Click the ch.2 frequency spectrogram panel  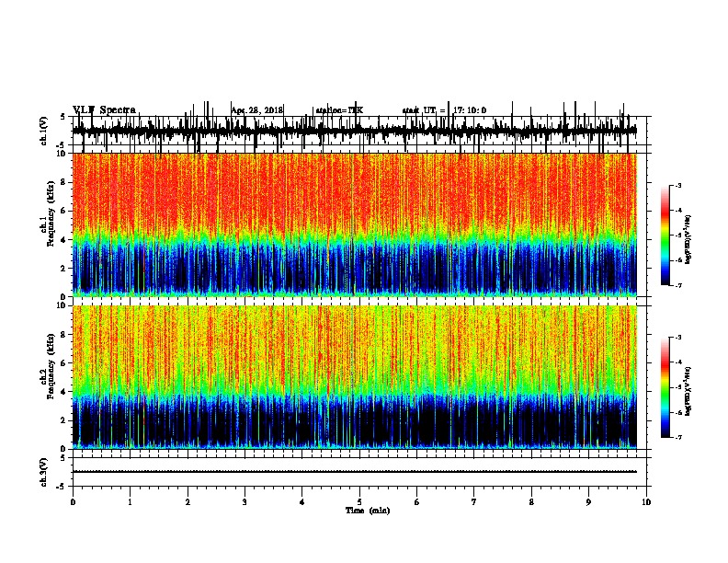coord(355,377)
